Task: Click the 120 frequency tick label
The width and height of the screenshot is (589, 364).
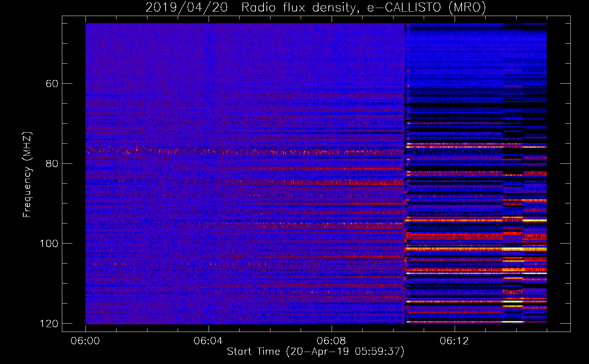Action: pos(49,324)
